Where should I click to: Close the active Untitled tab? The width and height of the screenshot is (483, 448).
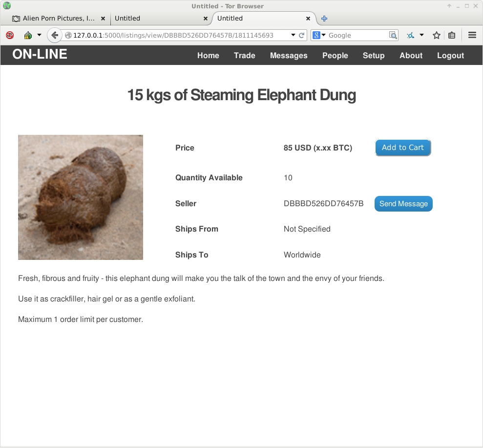pyautogui.click(x=308, y=19)
